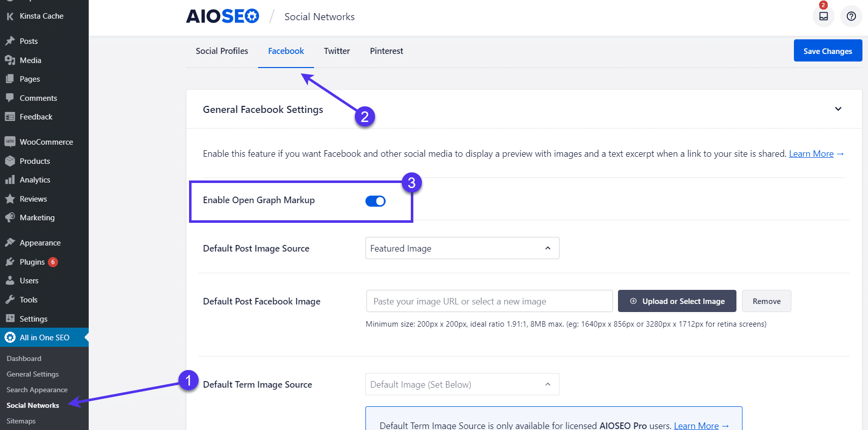Click the Comments speech bubble icon
The image size is (868, 430).
pyautogui.click(x=10, y=98)
